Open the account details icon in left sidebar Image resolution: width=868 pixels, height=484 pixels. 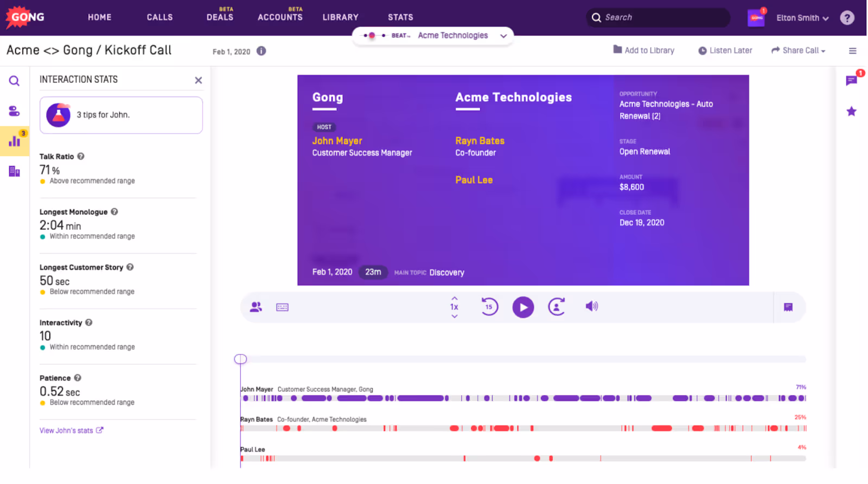[x=15, y=171]
